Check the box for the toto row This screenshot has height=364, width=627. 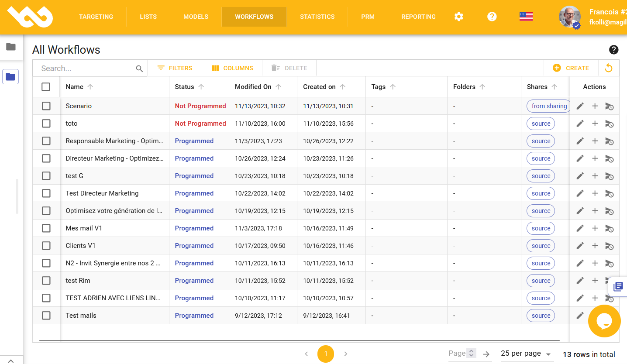click(46, 124)
